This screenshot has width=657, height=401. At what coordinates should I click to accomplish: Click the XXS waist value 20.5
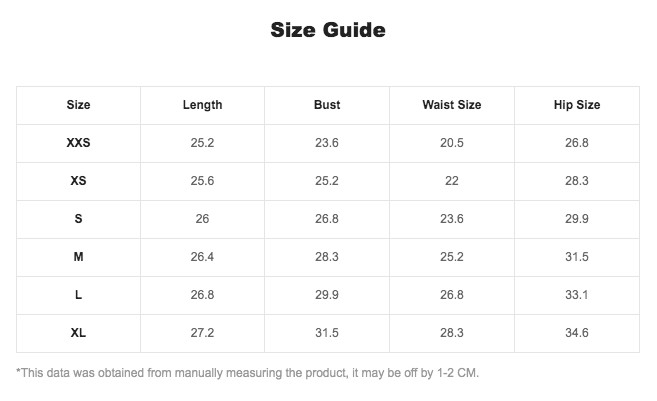pyautogui.click(x=452, y=143)
